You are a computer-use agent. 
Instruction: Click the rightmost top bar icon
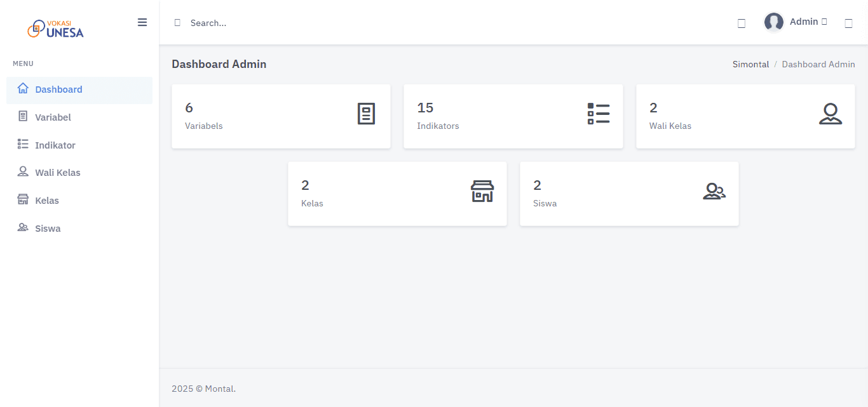(x=848, y=23)
